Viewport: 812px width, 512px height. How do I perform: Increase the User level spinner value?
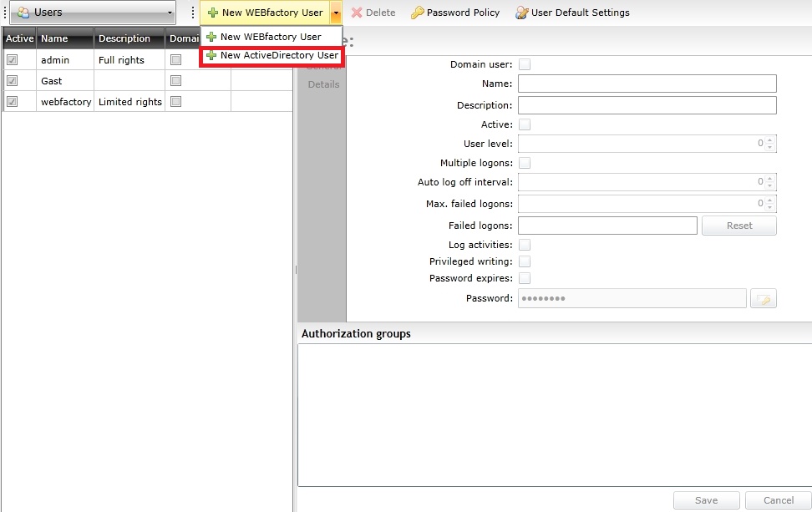(770, 139)
